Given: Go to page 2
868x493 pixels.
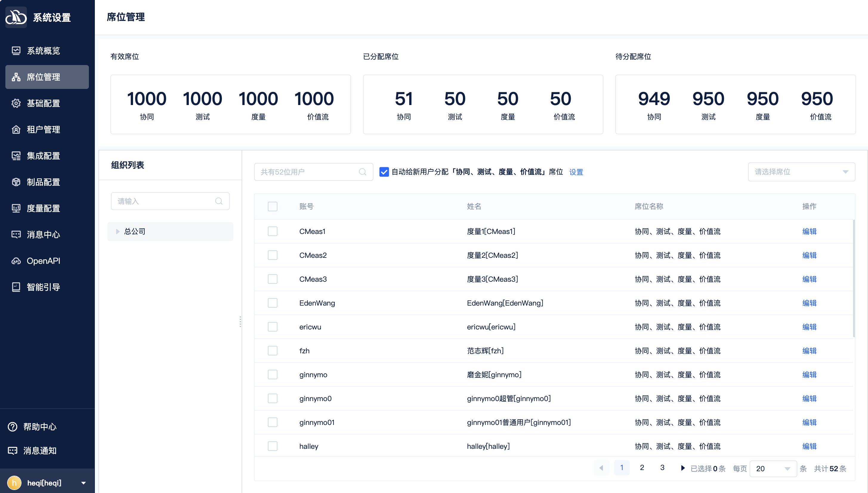Looking at the screenshot, I should [x=642, y=468].
